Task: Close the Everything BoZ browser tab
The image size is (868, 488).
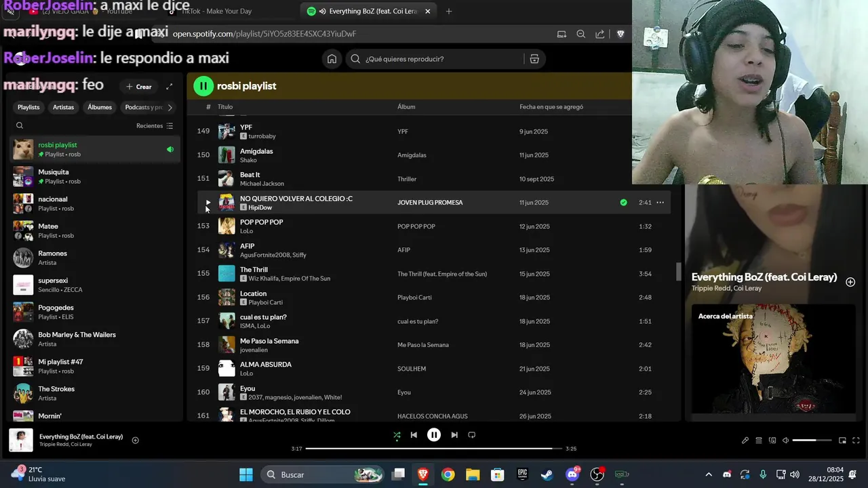Action: click(x=428, y=12)
